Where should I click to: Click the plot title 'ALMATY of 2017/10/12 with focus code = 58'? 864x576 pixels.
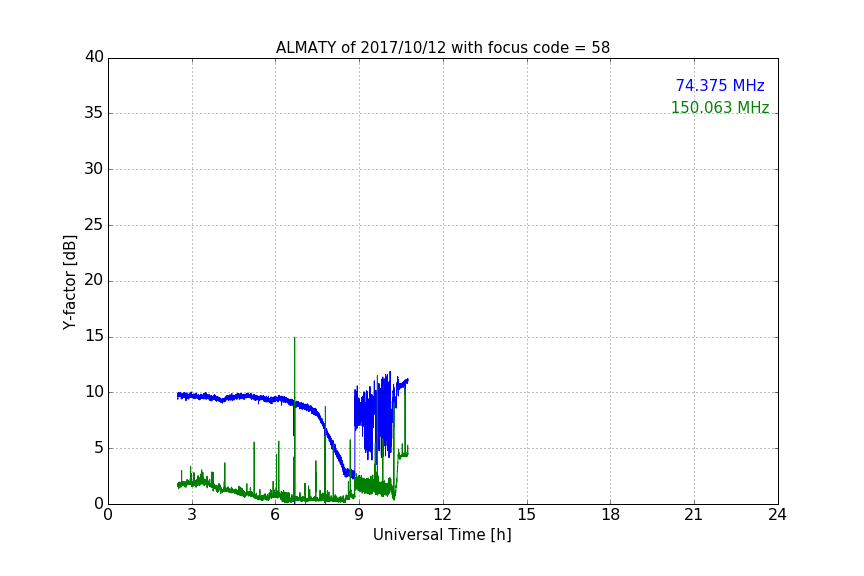[442, 48]
